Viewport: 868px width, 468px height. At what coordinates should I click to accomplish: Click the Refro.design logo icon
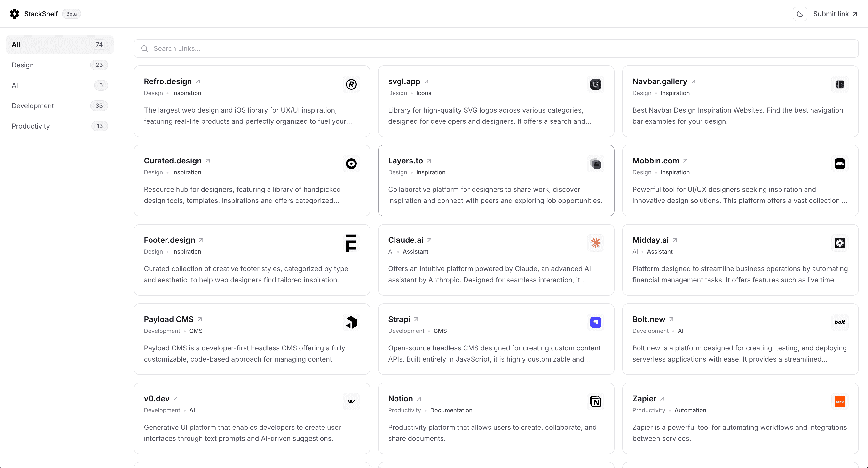coord(351,84)
